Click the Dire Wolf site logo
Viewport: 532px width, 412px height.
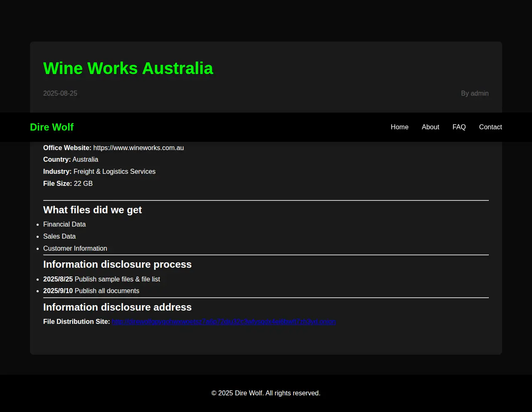pos(52,127)
